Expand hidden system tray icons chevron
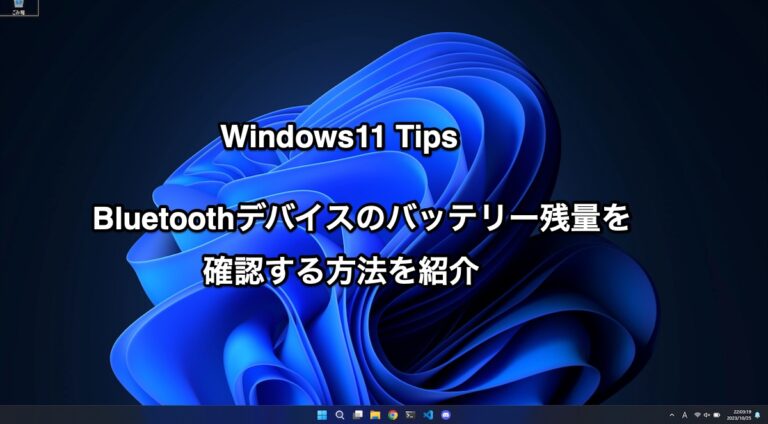 [x=672, y=415]
